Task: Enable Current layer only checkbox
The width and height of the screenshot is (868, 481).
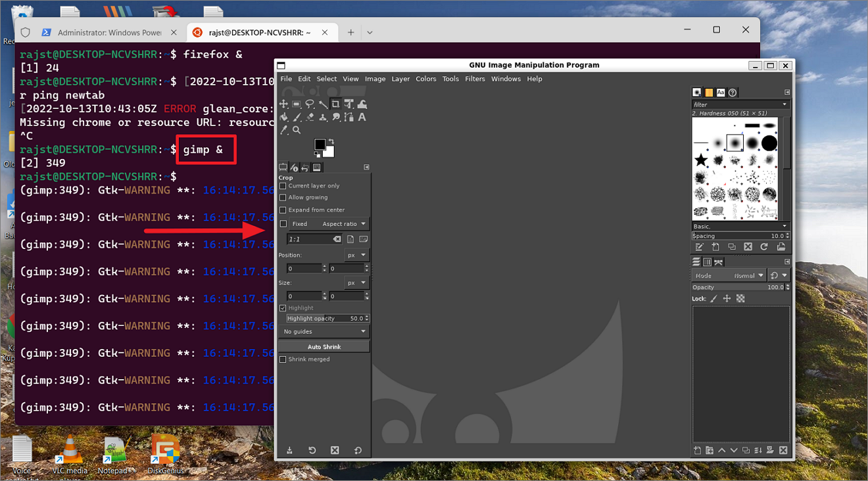Action: click(x=283, y=186)
